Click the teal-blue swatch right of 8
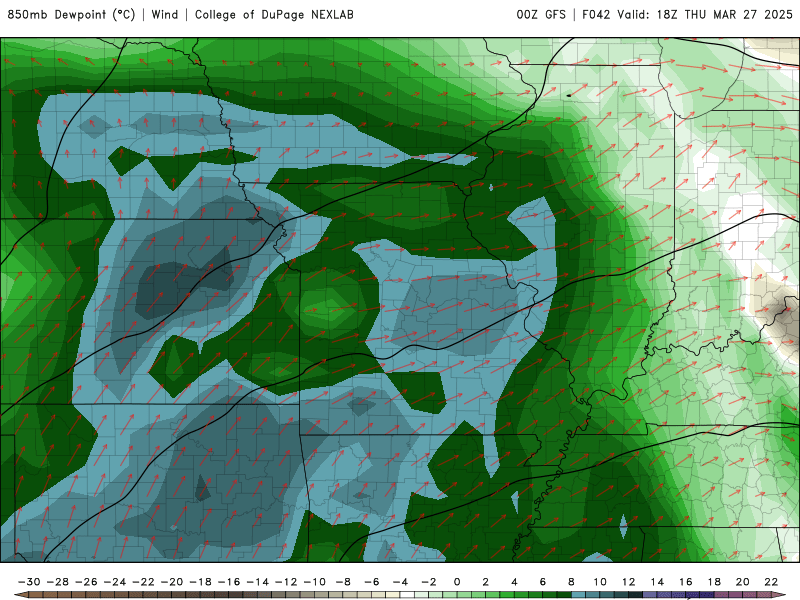Image resolution: width=800 pixels, height=600 pixels. pyautogui.click(x=579, y=595)
